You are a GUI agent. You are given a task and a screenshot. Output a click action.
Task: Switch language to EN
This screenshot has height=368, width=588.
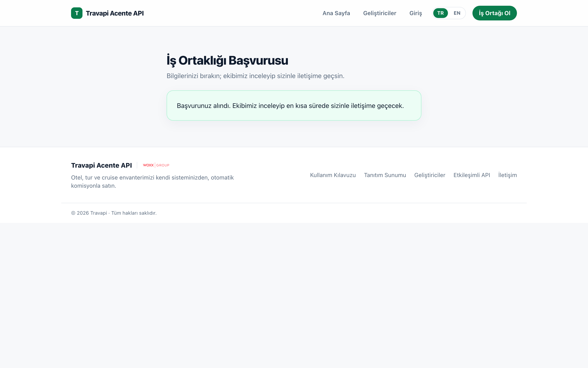[x=457, y=13]
